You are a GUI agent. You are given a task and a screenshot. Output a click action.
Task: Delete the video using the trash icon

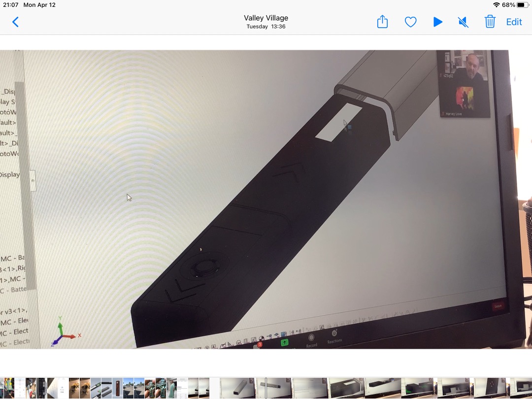click(x=490, y=22)
